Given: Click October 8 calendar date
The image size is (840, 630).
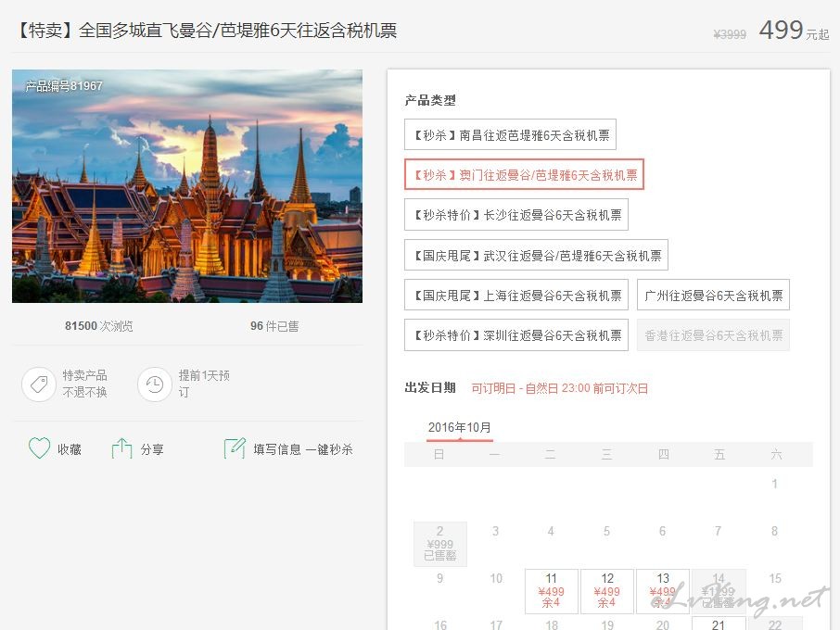Looking at the screenshot, I should [775, 531].
